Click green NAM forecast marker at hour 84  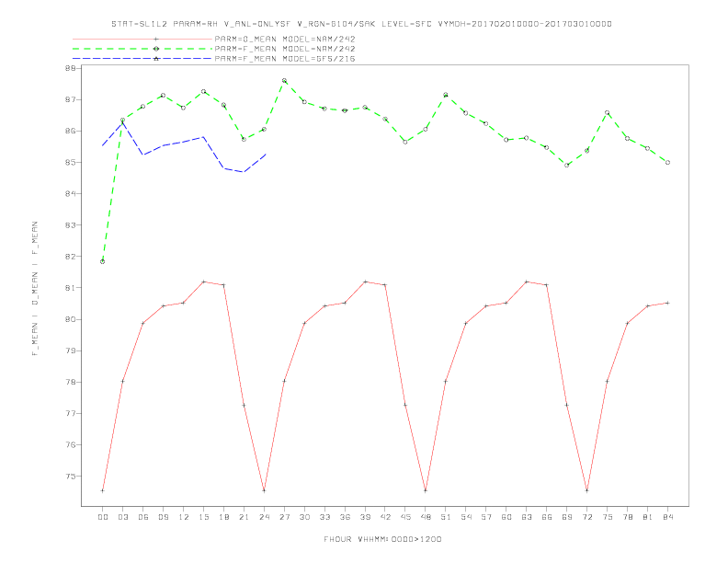click(667, 163)
